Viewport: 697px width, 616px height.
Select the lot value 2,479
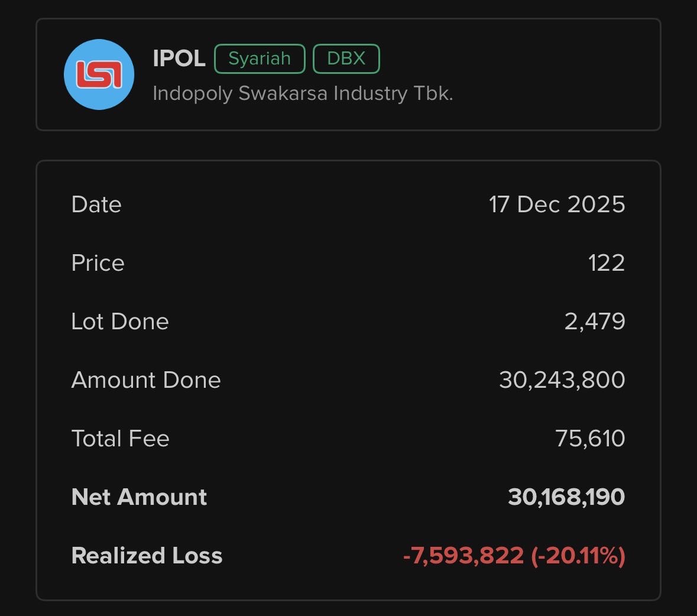pyautogui.click(x=594, y=322)
